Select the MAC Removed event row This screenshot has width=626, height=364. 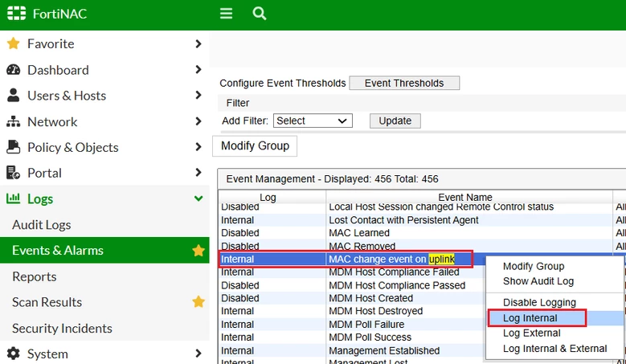pos(422,246)
